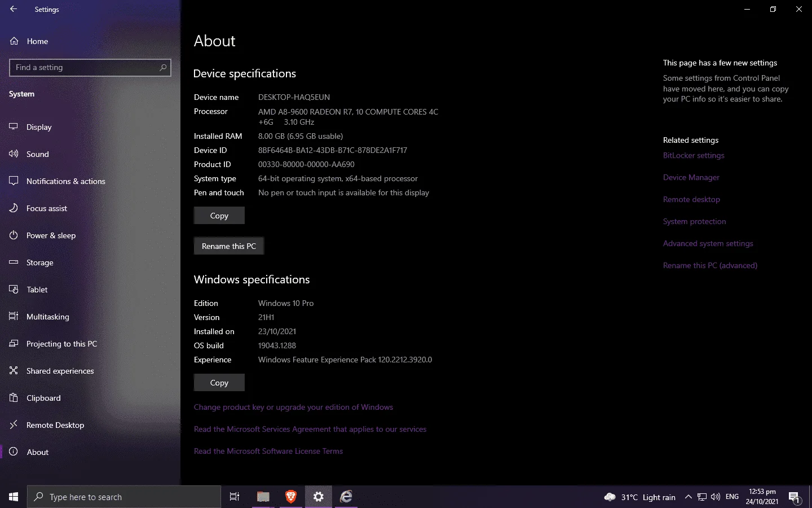Select the Windows Feature Experience Pack value
This screenshot has width=812, height=508.
pos(345,360)
